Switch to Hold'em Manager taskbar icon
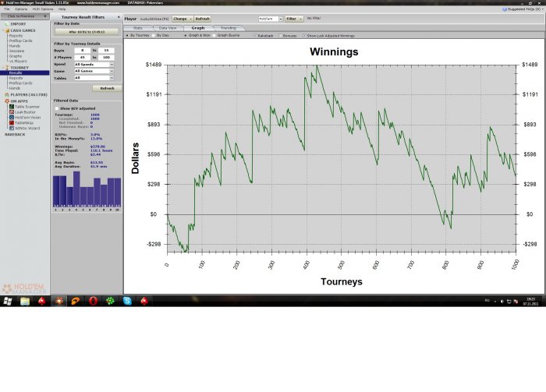Image resolution: width=546 pixels, height=392 pixels. [58, 302]
